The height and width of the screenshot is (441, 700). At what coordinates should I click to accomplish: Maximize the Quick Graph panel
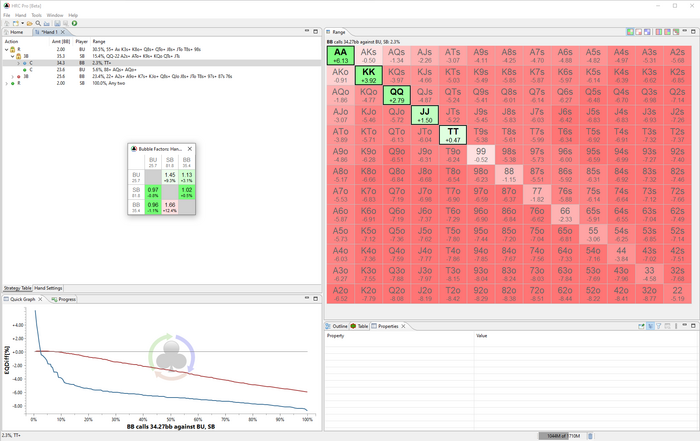click(316, 299)
